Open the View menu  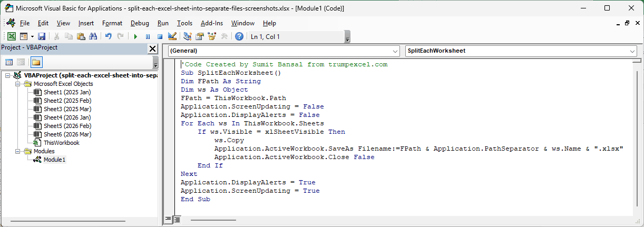(63, 23)
